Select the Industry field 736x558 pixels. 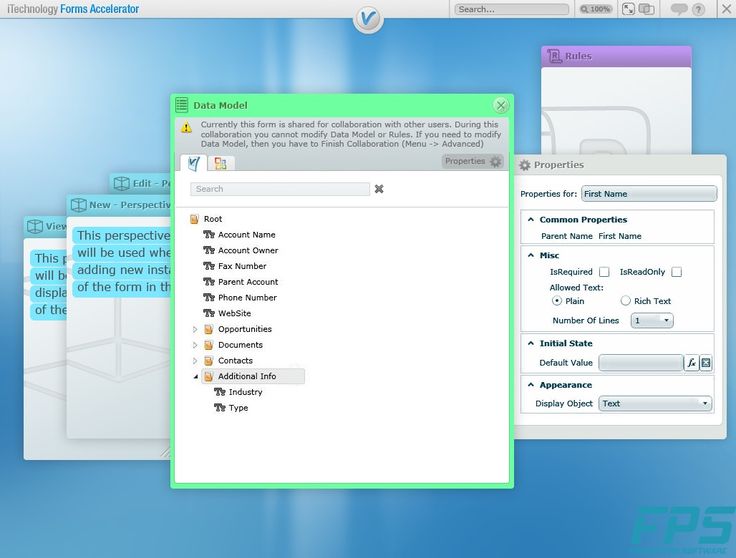(245, 392)
